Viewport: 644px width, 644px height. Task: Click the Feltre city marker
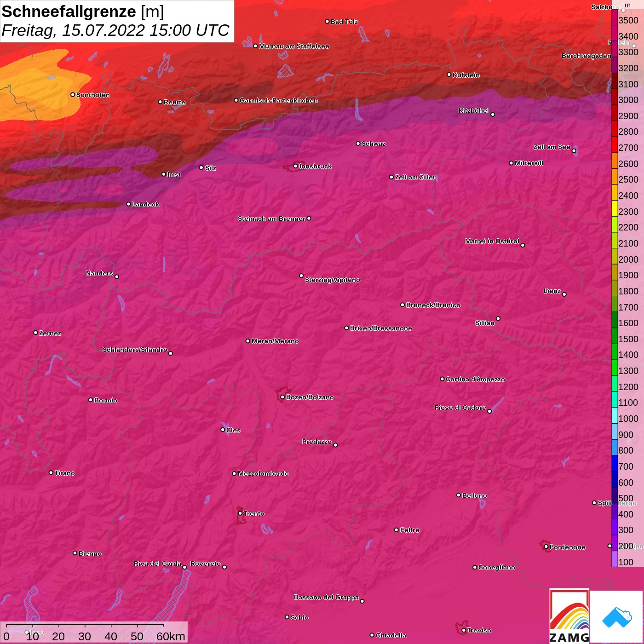[397, 530]
